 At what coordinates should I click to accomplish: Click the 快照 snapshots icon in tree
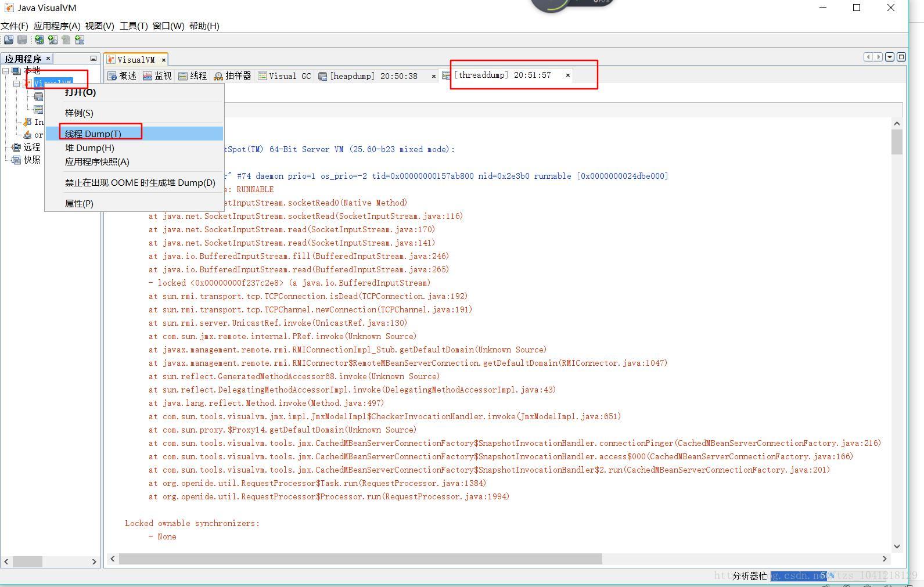click(16, 160)
